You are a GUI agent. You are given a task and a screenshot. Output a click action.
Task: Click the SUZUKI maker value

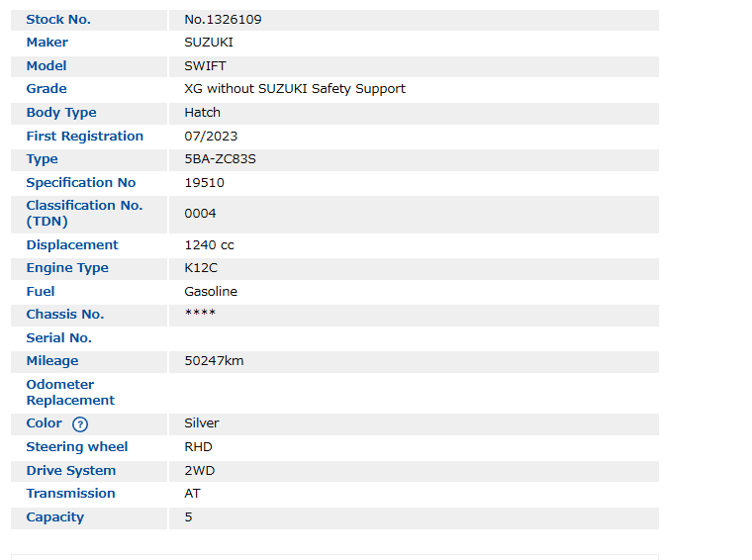click(209, 43)
